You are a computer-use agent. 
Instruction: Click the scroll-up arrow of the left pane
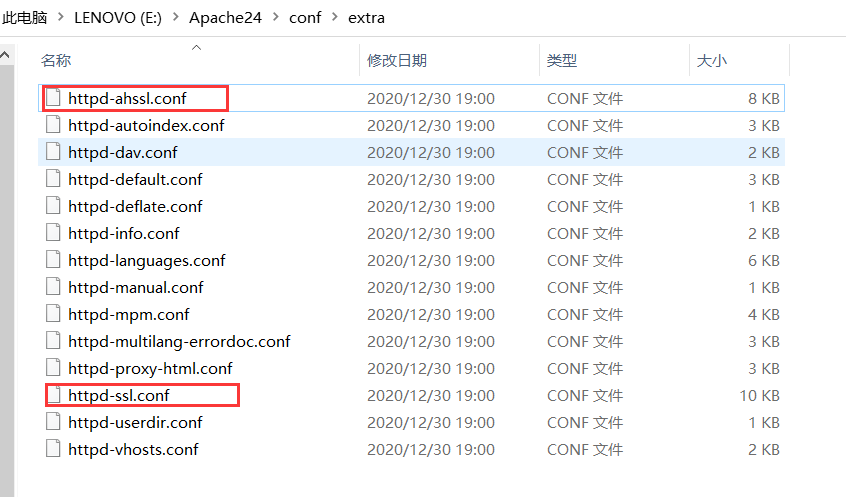5,55
